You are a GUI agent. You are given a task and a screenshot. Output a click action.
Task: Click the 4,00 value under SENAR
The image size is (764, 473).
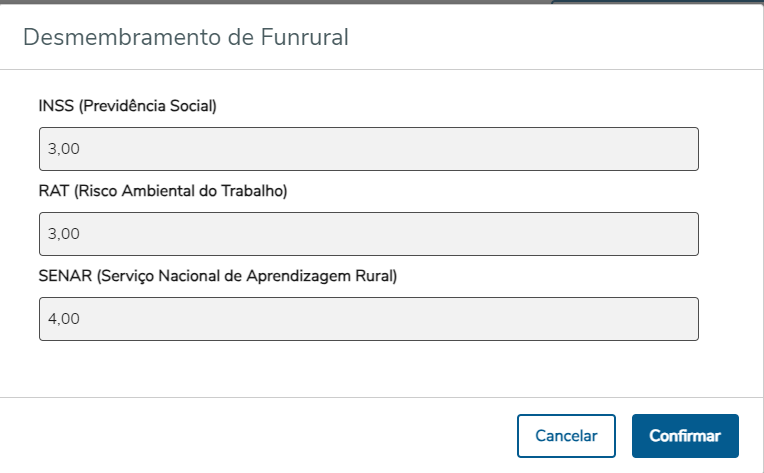(63, 319)
